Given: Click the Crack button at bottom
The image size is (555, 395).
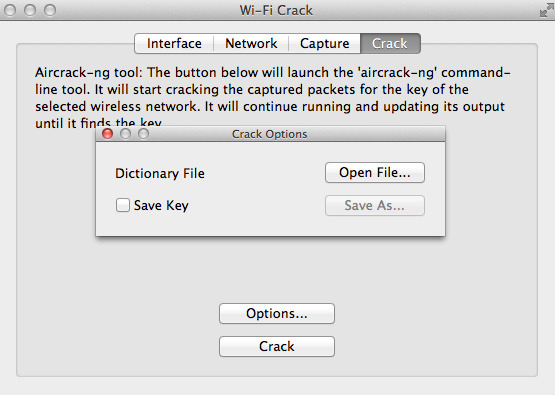Looking at the screenshot, I should pos(277,346).
